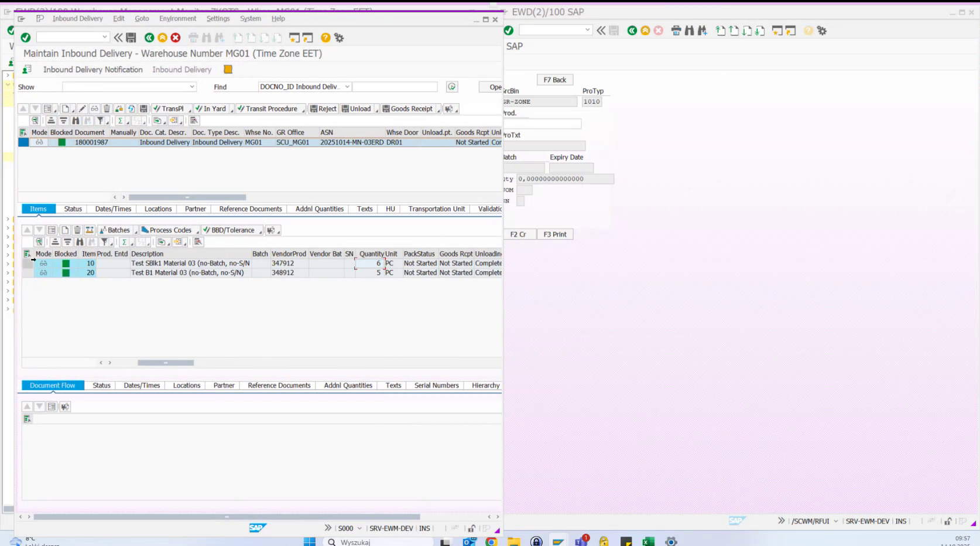Open the BBD/Tolerance check icon
Viewport: 980px width, 546px height.
click(230, 230)
